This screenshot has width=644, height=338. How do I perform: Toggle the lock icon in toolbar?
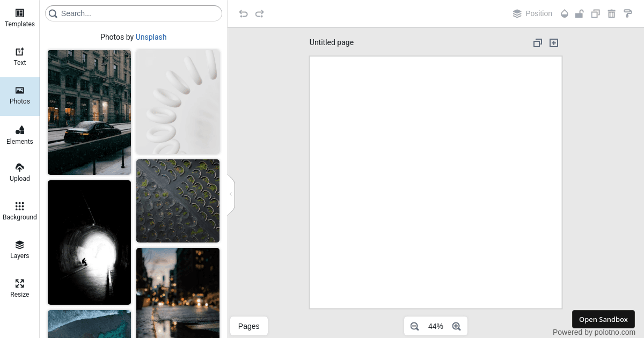click(580, 13)
